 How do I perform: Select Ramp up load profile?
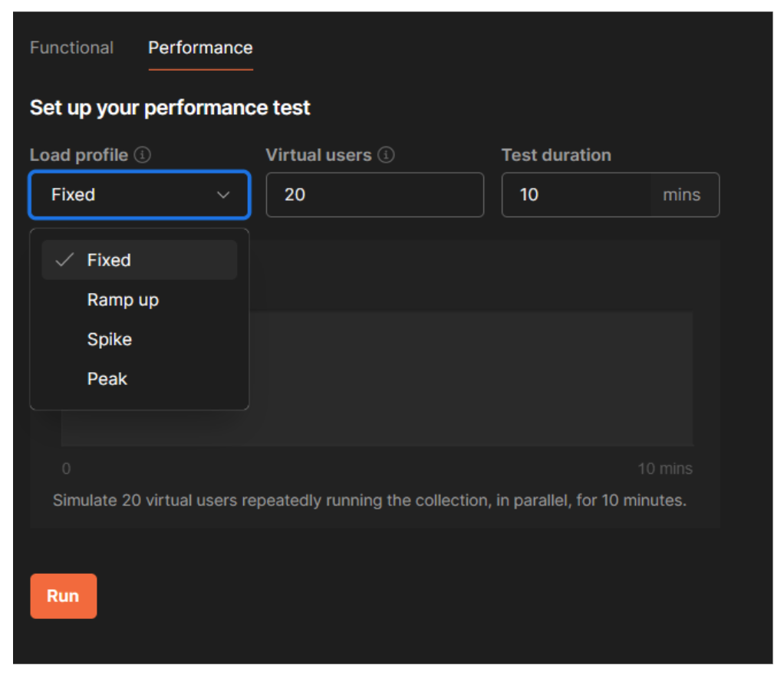click(123, 300)
